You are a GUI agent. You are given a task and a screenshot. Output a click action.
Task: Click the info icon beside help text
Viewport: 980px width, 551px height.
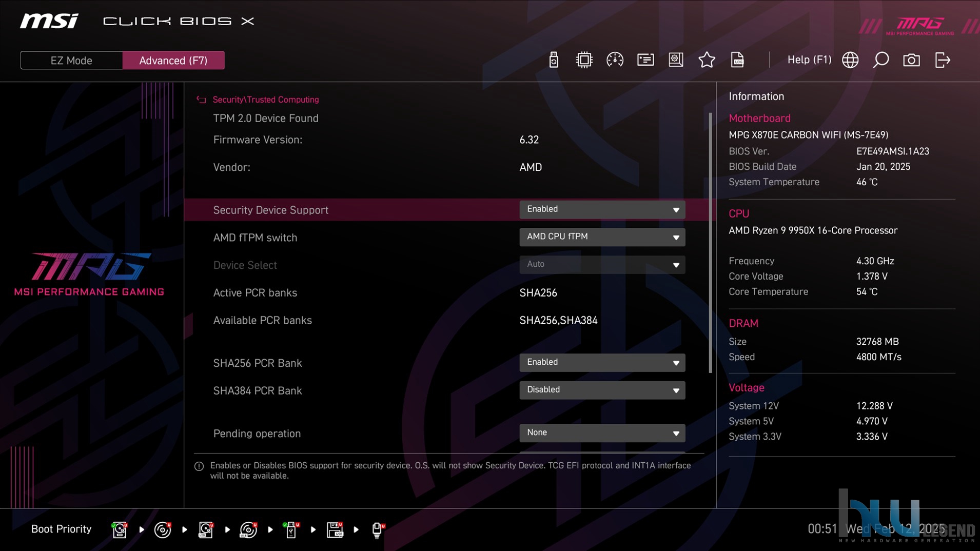(199, 466)
